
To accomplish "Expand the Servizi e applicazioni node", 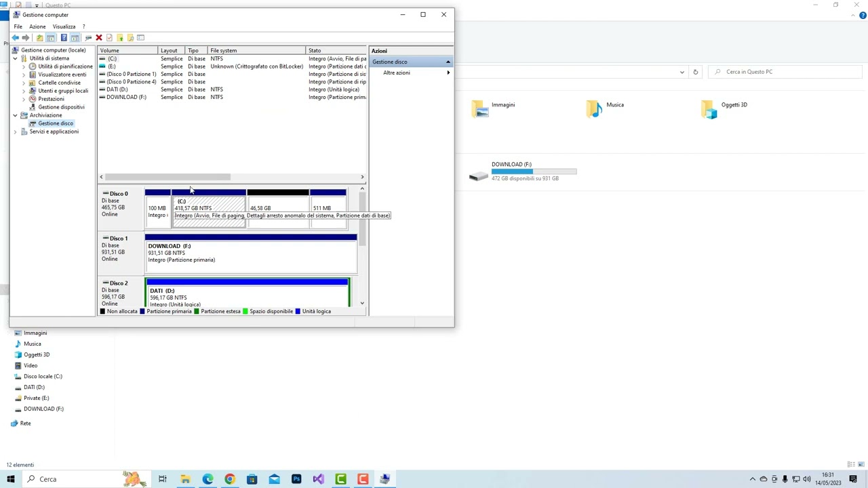I will coord(15,131).
